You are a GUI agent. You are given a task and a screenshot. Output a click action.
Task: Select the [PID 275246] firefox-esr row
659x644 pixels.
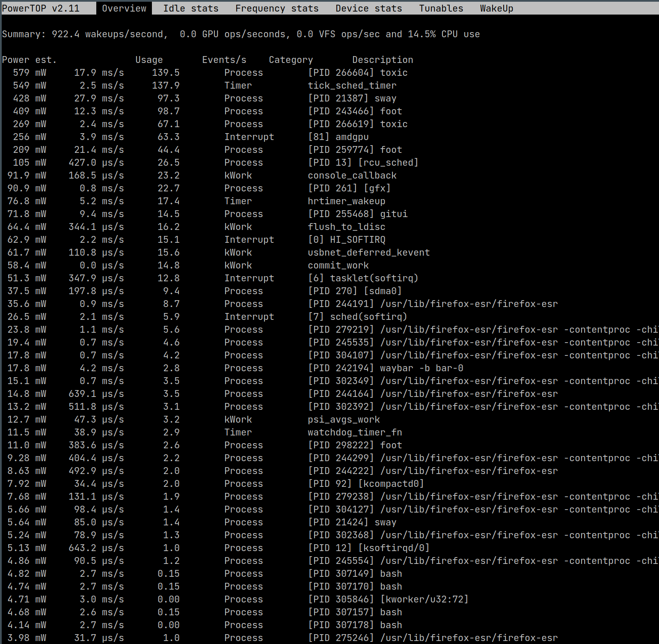click(329, 638)
